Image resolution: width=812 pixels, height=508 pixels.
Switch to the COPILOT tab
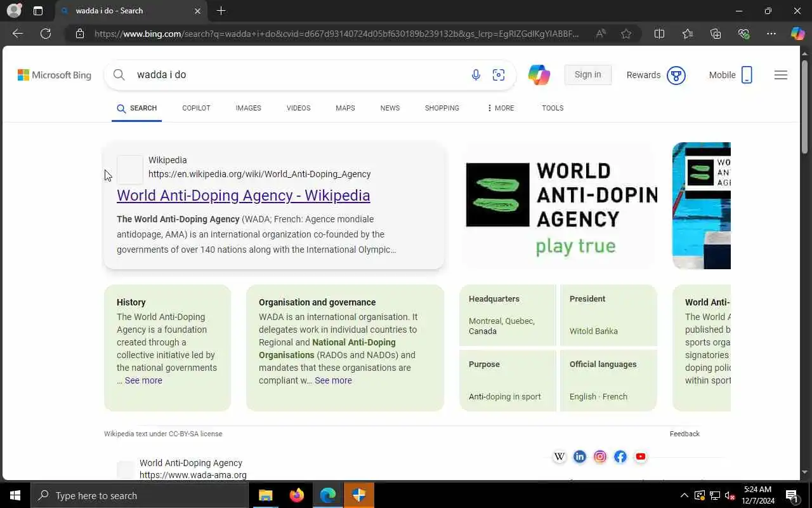click(x=196, y=108)
